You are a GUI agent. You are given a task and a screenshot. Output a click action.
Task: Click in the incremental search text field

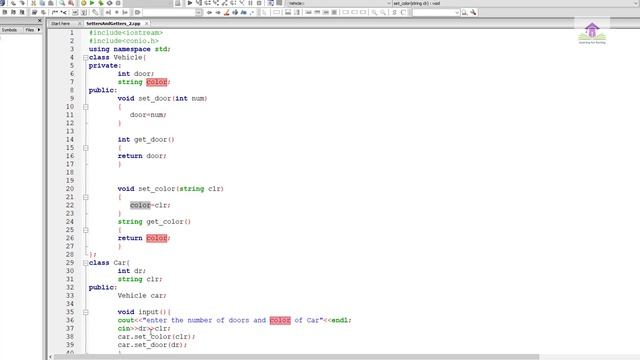click(169, 12)
